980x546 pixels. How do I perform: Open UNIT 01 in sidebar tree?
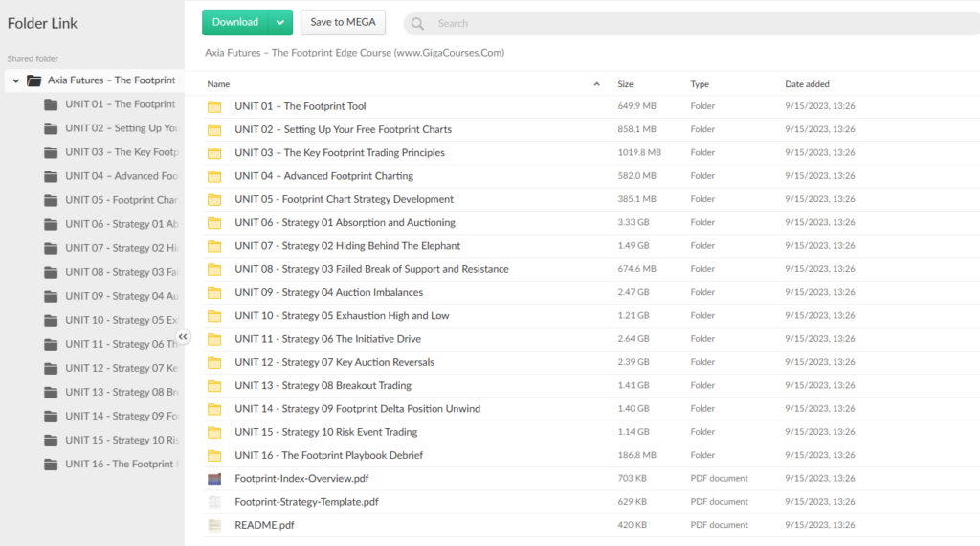[x=113, y=104]
